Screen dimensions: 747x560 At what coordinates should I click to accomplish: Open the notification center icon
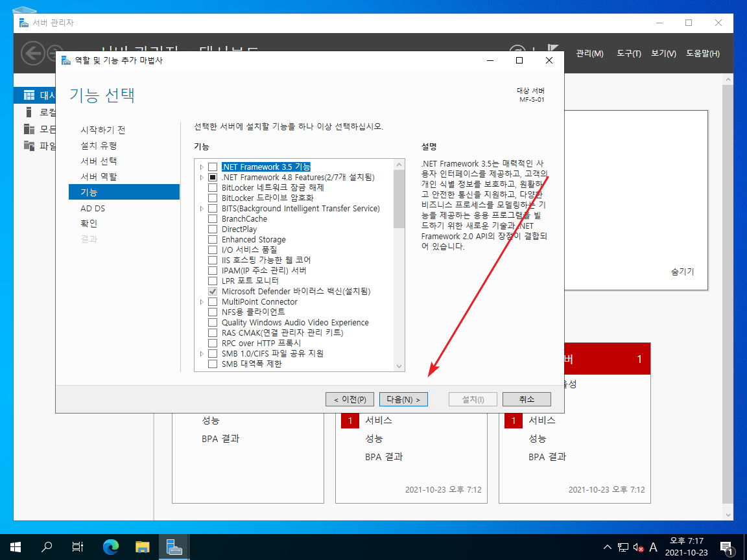(726, 548)
